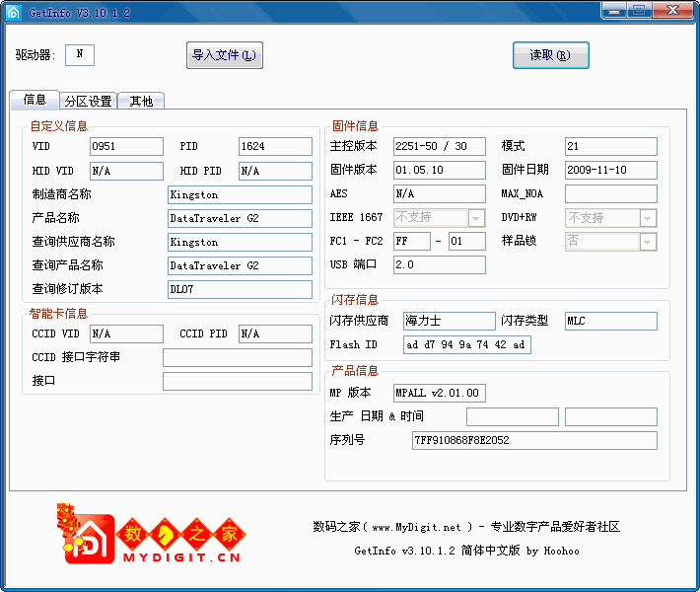Click the Flash ID value field
This screenshot has height=592, width=700.
tap(467, 345)
